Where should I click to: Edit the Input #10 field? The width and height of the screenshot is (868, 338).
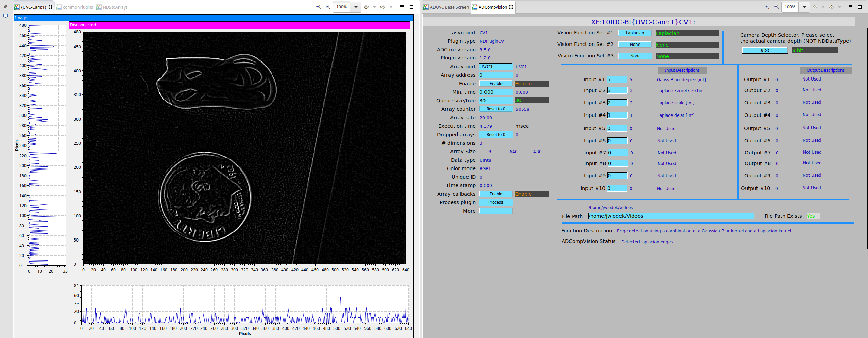pos(617,188)
